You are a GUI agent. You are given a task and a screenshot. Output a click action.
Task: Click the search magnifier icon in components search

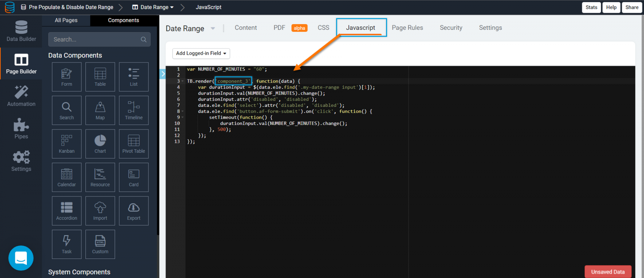[x=144, y=39]
